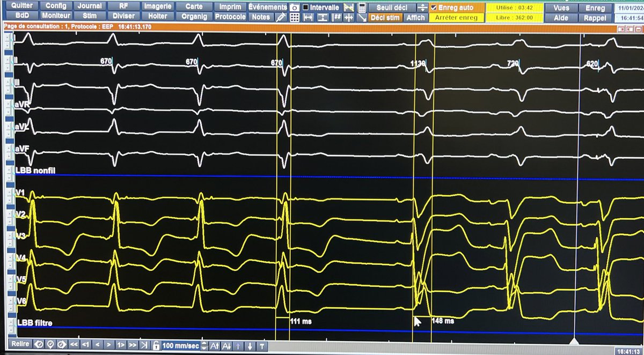Viewport: 644px width, 355px height.
Task: Open the Notes button
Action: pos(261,17)
